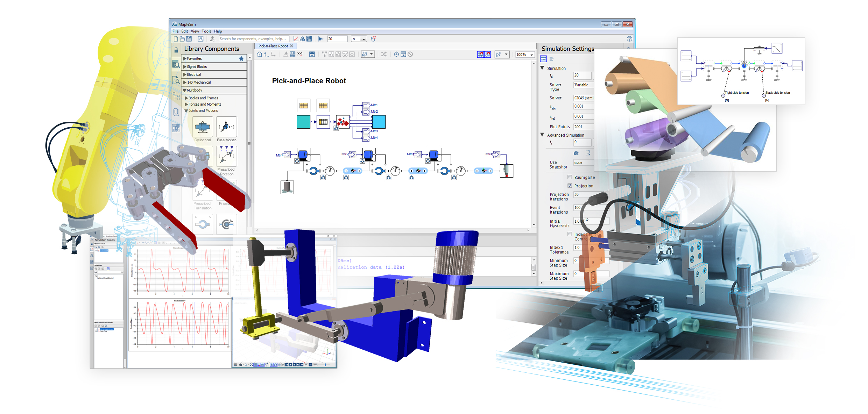Screen dimensions: 868x414
Task: Open the simulation results plot icon
Action: [296, 39]
